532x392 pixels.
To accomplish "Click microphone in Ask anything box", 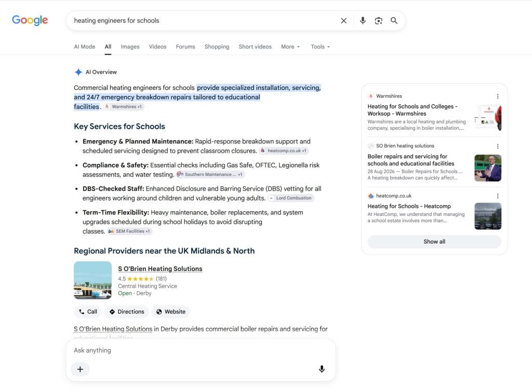I will pyautogui.click(x=322, y=369).
